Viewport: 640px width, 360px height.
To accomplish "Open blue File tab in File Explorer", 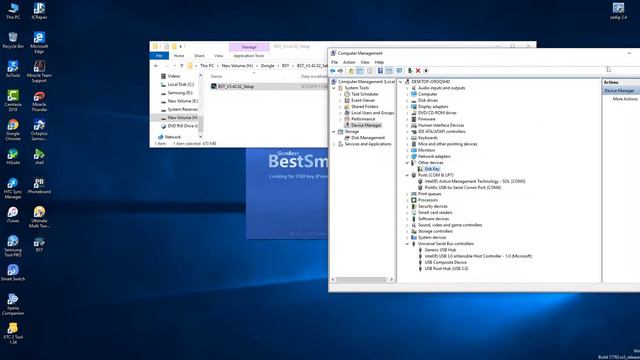I will click(159, 56).
